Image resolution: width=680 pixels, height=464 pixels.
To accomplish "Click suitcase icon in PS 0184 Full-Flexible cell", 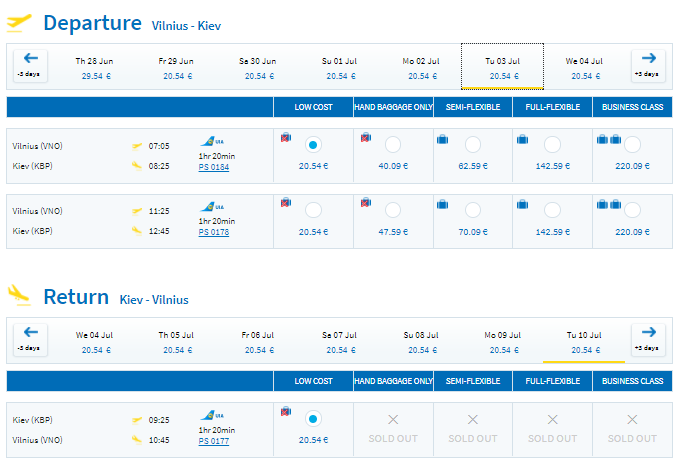I will pyautogui.click(x=522, y=139).
